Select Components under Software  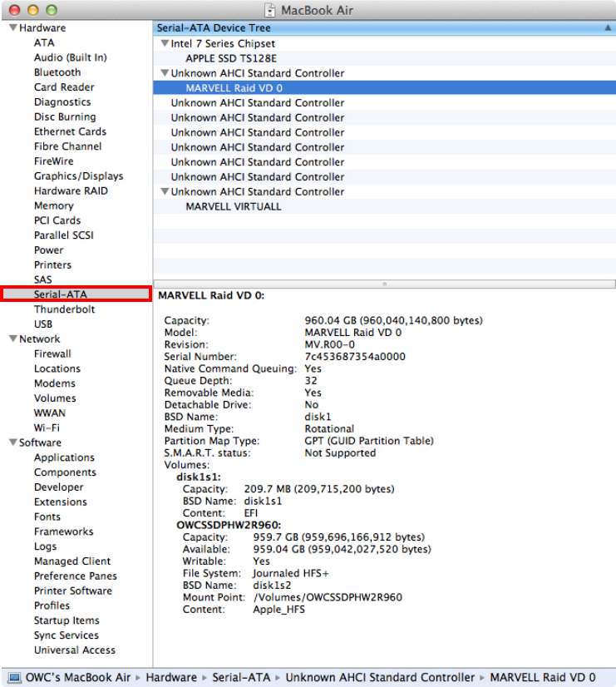point(65,472)
